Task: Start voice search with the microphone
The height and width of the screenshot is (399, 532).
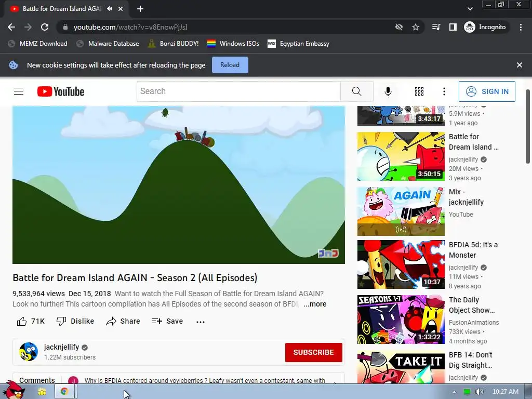Action: [x=388, y=91]
